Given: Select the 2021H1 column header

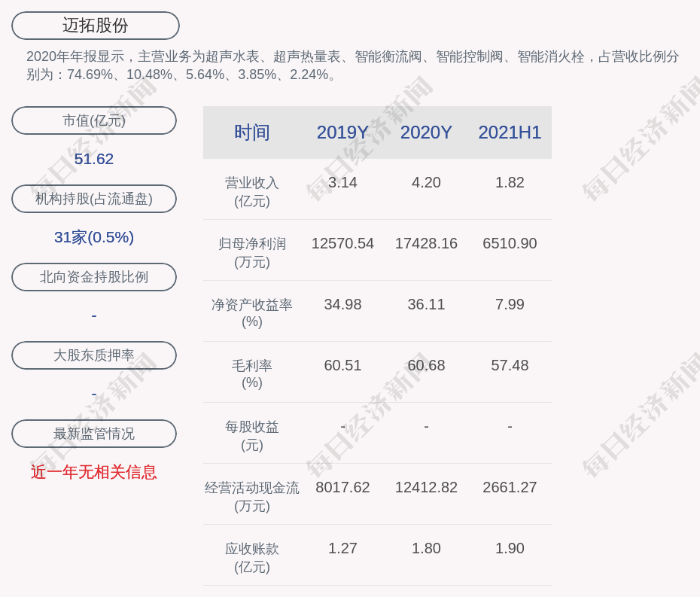Looking at the screenshot, I should point(510,132).
